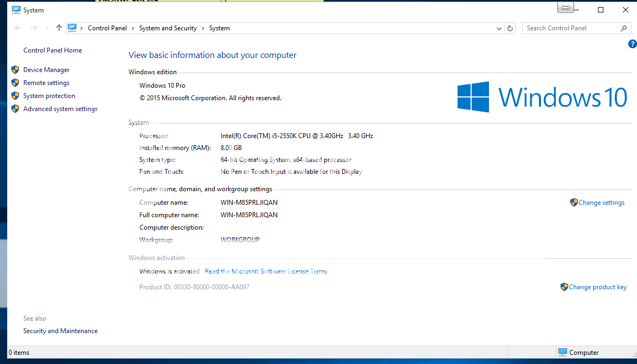Expand chevron after System and Security
Image resolution: width=637 pixels, height=364 pixels.
tap(203, 28)
